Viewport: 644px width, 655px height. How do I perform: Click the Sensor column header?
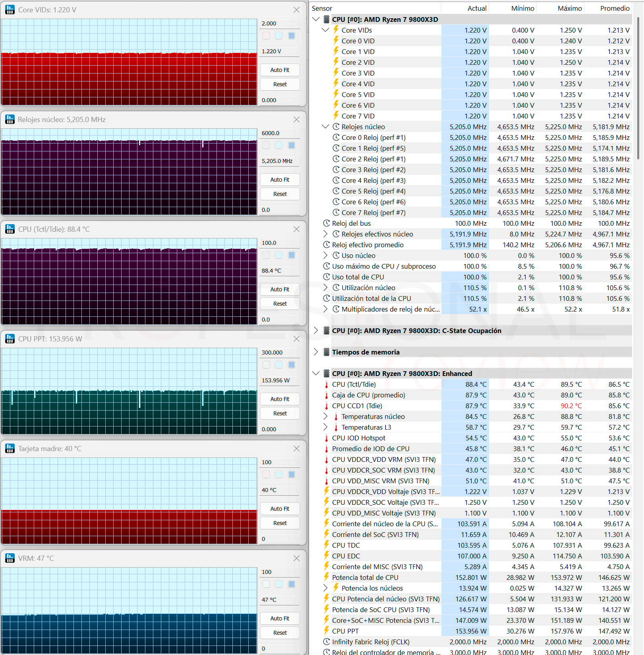375,8
